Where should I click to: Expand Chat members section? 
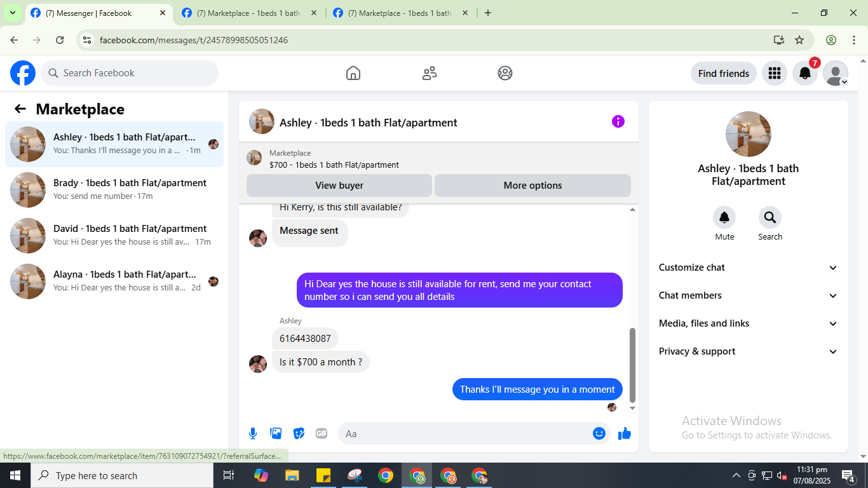coord(749,295)
